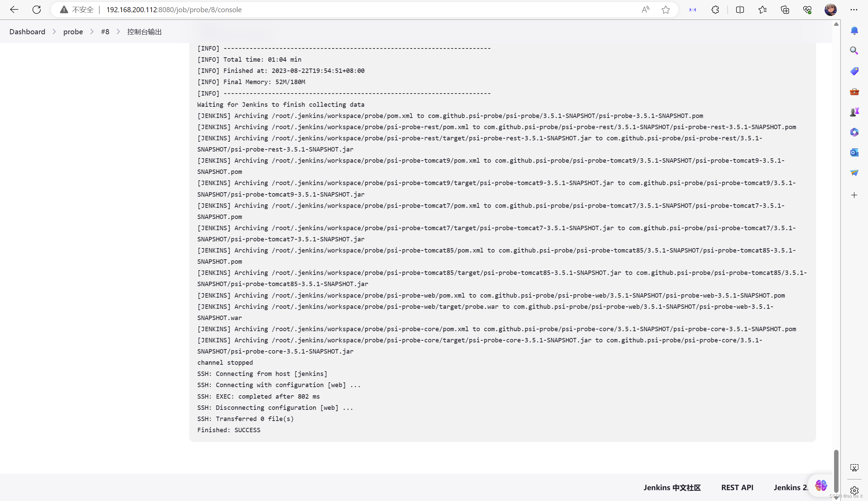Click the not-secure warning icon
The image size is (868, 501).
click(x=64, y=9)
